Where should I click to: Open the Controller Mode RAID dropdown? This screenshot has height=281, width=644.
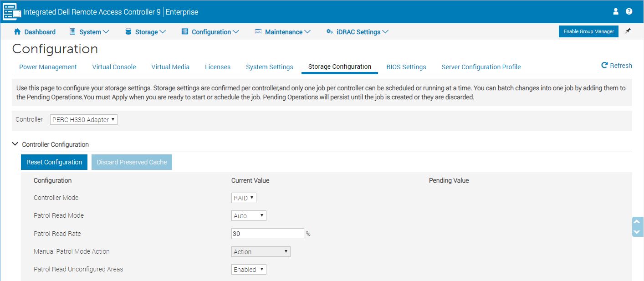tap(244, 198)
